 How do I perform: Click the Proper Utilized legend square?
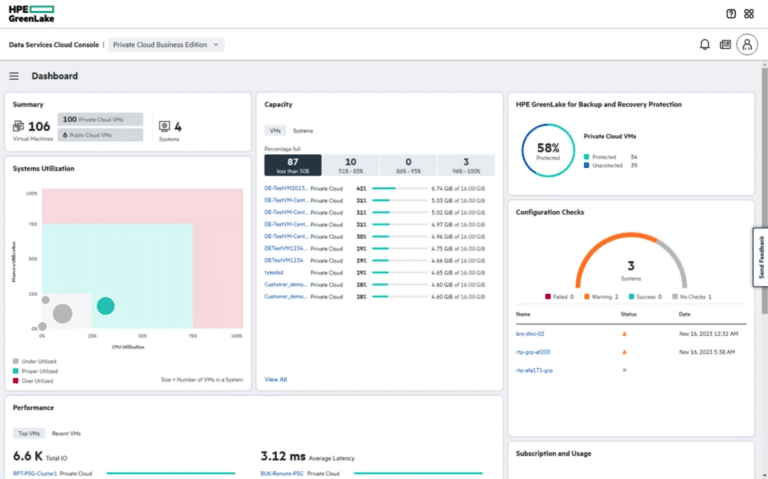tap(16, 371)
